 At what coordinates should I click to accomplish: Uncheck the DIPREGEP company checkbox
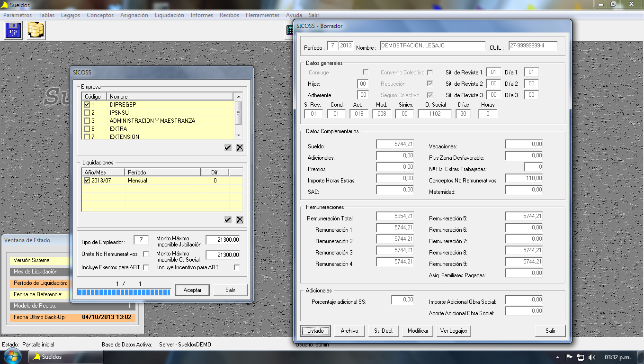click(87, 104)
